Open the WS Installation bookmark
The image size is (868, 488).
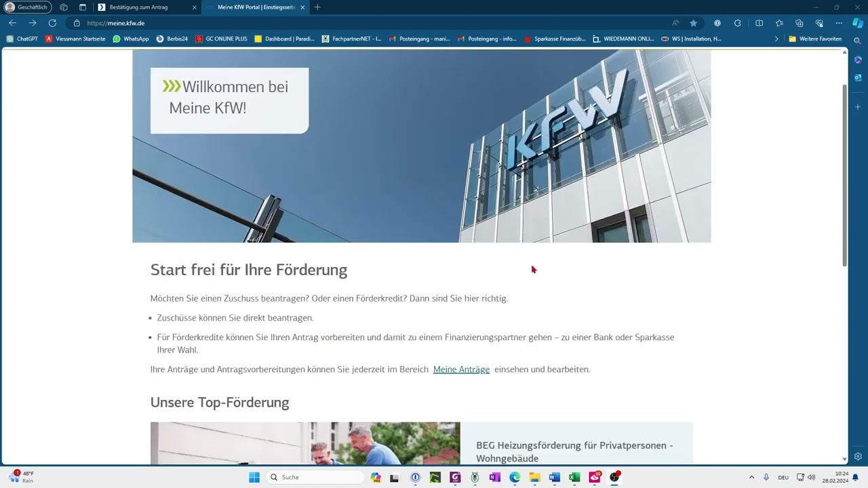coord(691,39)
